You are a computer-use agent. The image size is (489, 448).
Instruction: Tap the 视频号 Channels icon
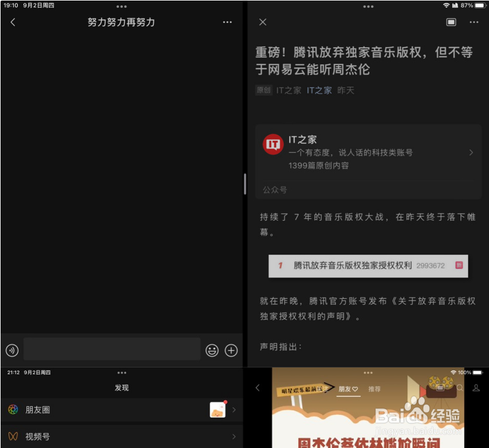pos(12,437)
